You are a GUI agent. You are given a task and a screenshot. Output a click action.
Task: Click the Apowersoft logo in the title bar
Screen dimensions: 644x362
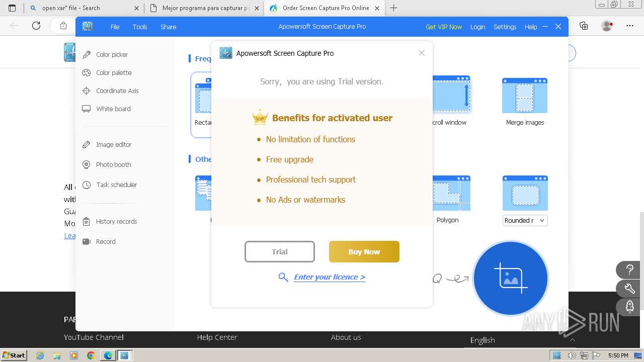tap(88, 27)
